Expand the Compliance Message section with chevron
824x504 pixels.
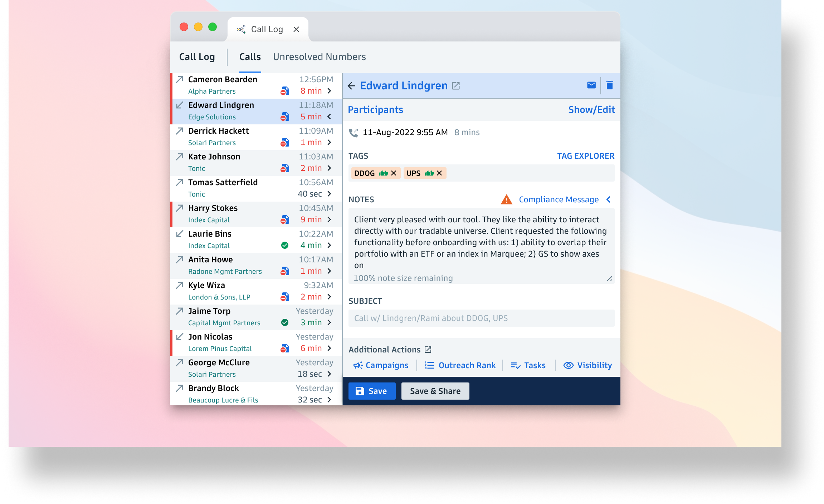coord(610,199)
